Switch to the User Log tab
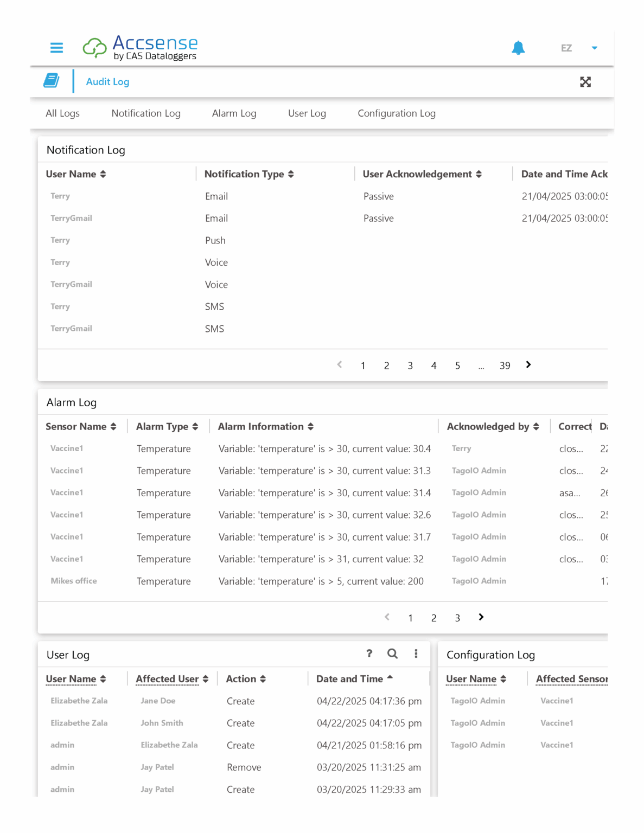The width and height of the screenshot is (644, 833). [x=307, y=113]
